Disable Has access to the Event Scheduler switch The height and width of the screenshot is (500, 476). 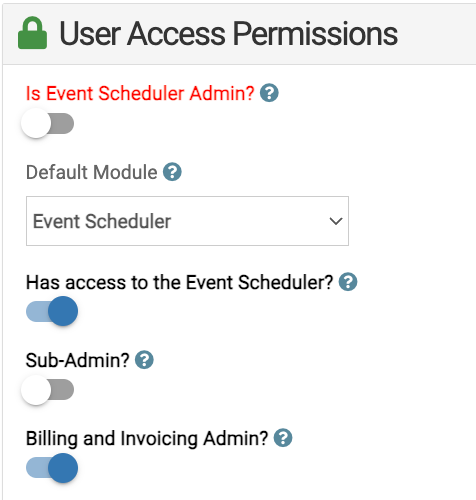[x=52, y=311]
